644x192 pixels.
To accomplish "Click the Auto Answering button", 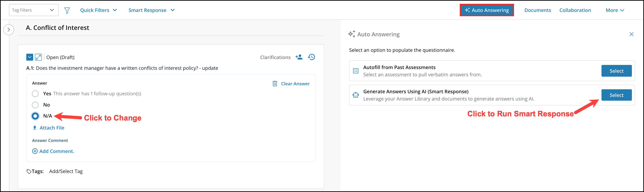I will click(x=487, y=10).
